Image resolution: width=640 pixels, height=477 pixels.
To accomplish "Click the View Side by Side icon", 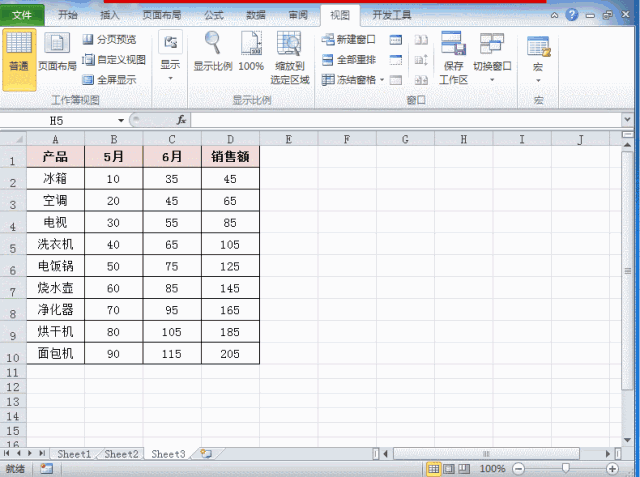I will pos(421,40).
